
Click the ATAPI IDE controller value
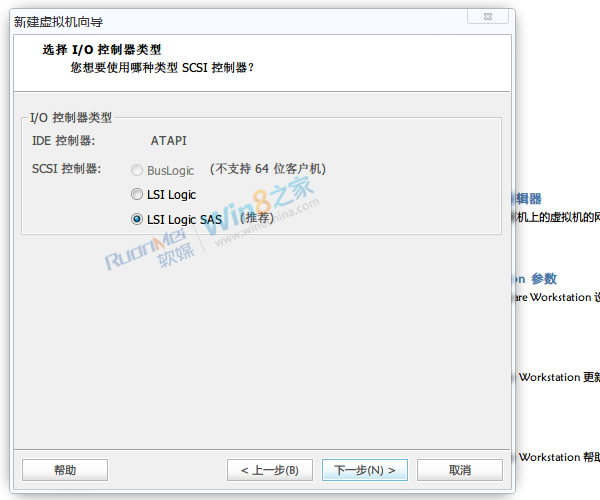pos(168,141)
